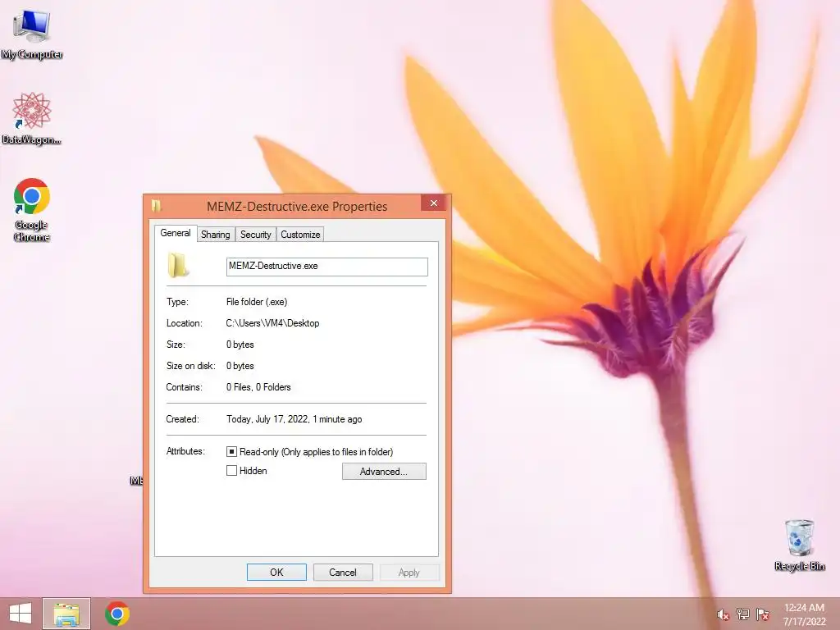Click the OK button

pos(276,572)
